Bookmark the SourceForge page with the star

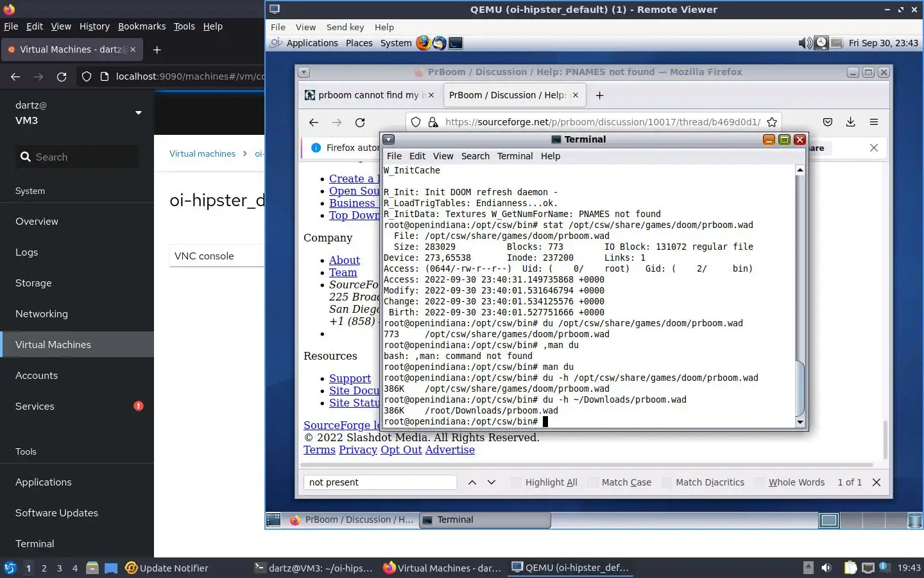[772, 122]
